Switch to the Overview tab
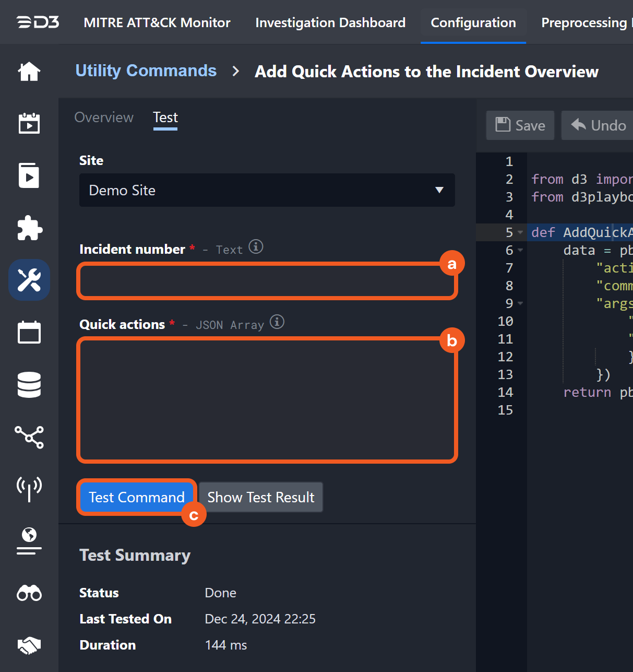Image resolution: width=633 pixels, height=672 pixels. pyautogui.click(x=104, y=117)
